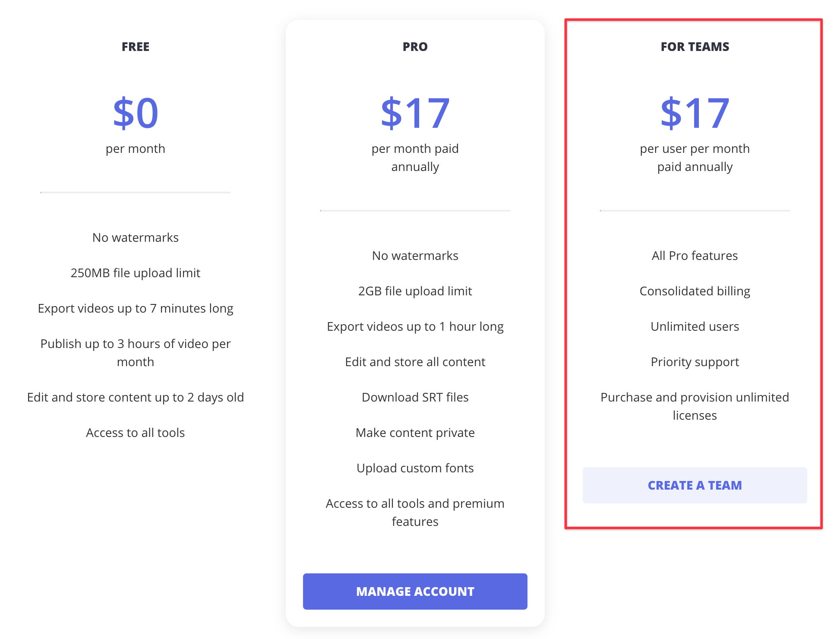Select the FREE plan heading
This screenshot has height=639, width=840.
point(136,47)
